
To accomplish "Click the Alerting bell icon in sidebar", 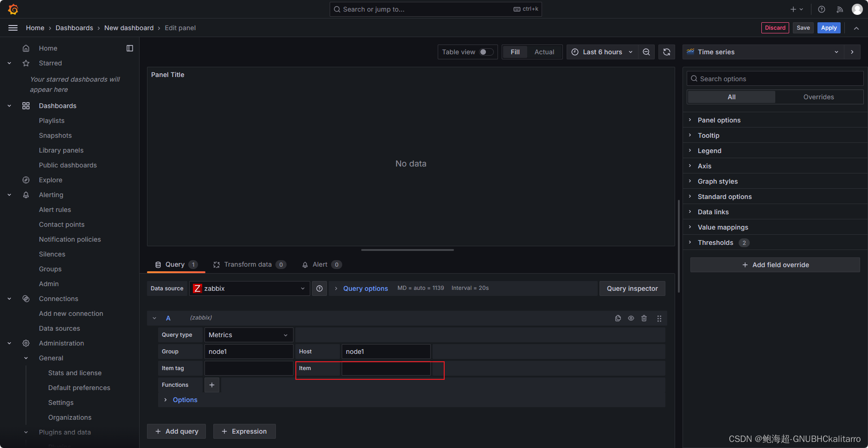I will coord(26,195).
